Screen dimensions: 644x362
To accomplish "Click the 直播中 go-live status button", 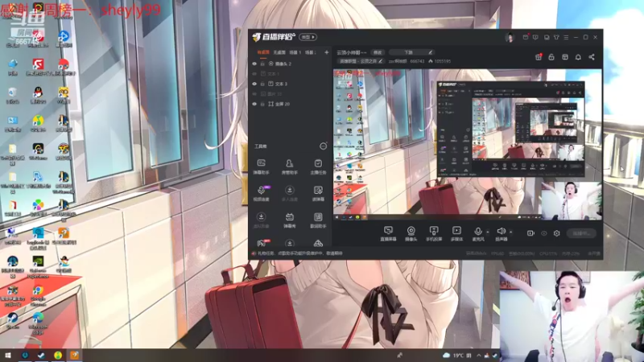I will 581,233.
